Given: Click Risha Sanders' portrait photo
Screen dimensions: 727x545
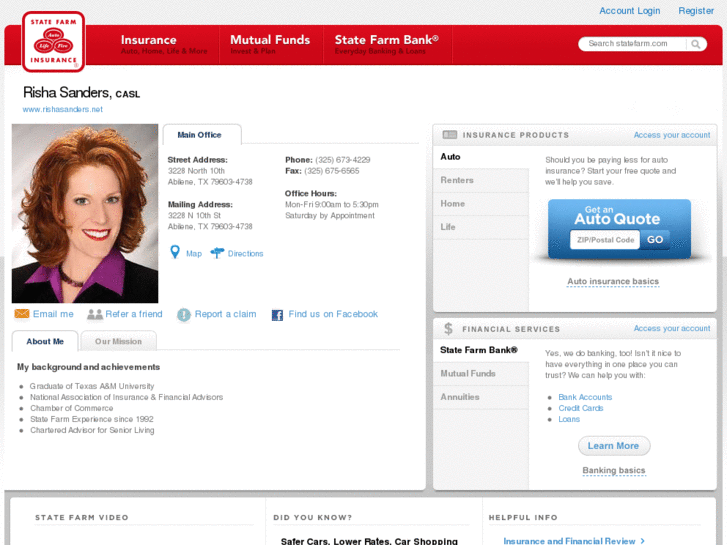Looking at the screenshot, I should (85, 213).
